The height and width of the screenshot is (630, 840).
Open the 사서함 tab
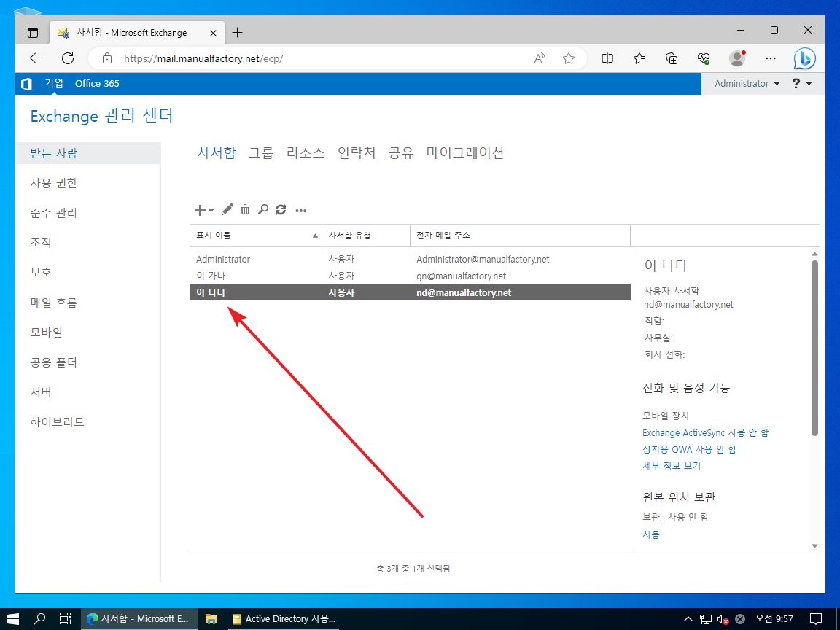coord(217,152)
